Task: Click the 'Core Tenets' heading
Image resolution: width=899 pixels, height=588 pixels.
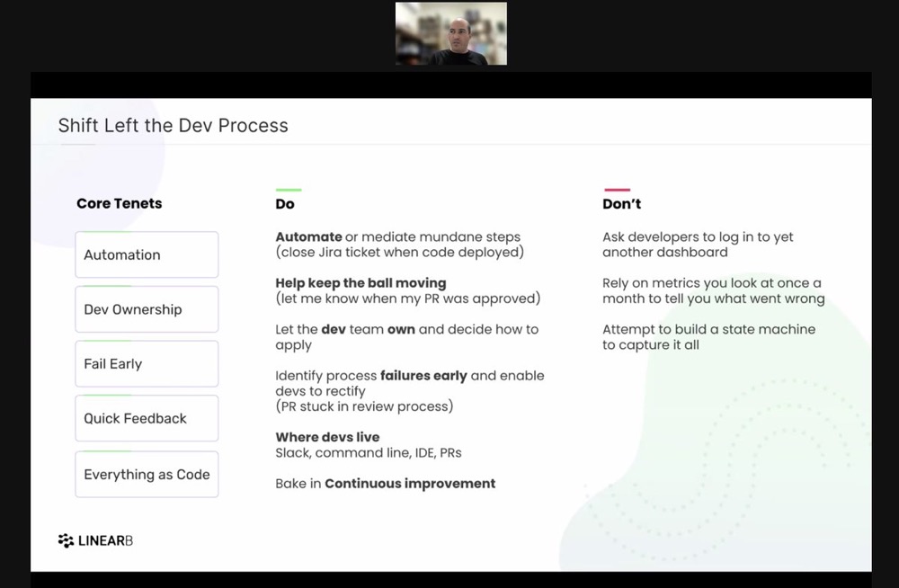Action: pyautogui.click(x=120, y=204)
